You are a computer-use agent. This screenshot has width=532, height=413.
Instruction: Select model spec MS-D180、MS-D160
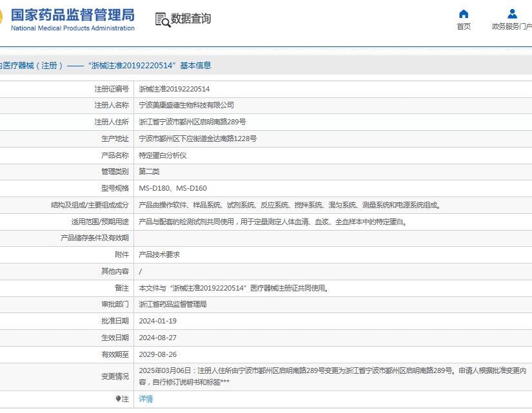click(173, 188)
